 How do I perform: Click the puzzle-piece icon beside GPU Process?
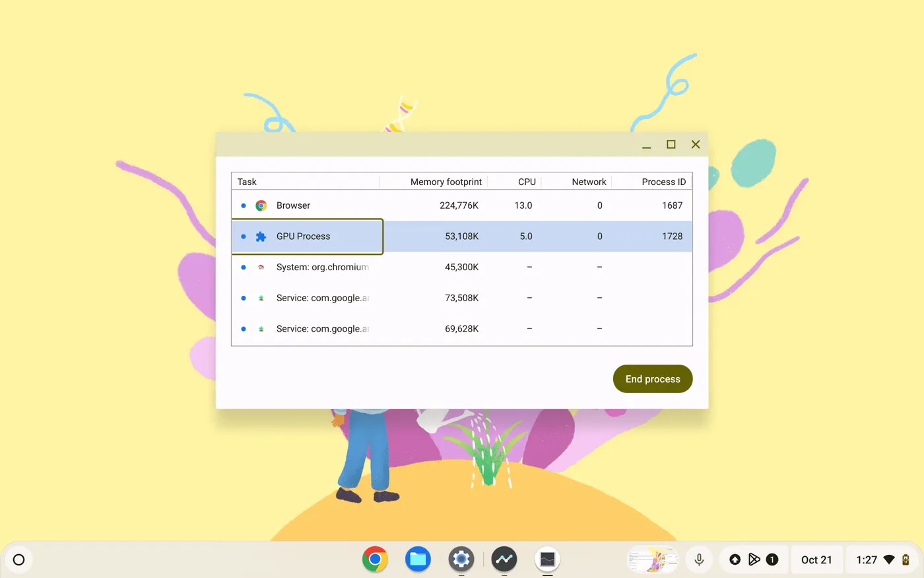(x=261, y=236)
